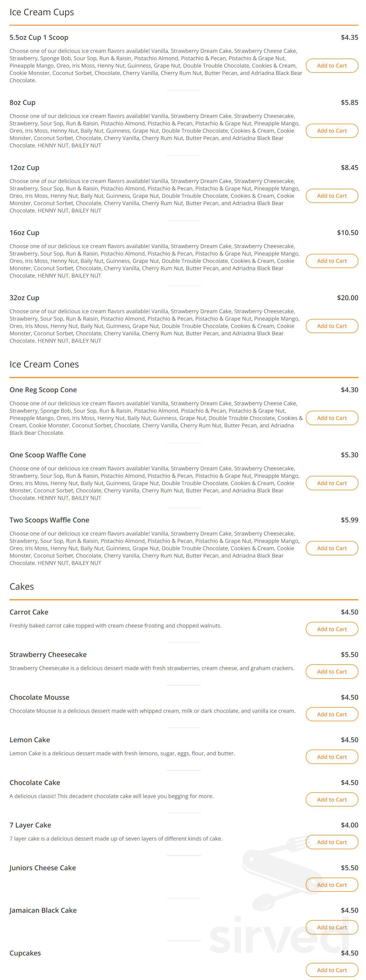Add the Carrot Cake to cart
This screenshot has height=980, width=366.
(x=331, y=629)
